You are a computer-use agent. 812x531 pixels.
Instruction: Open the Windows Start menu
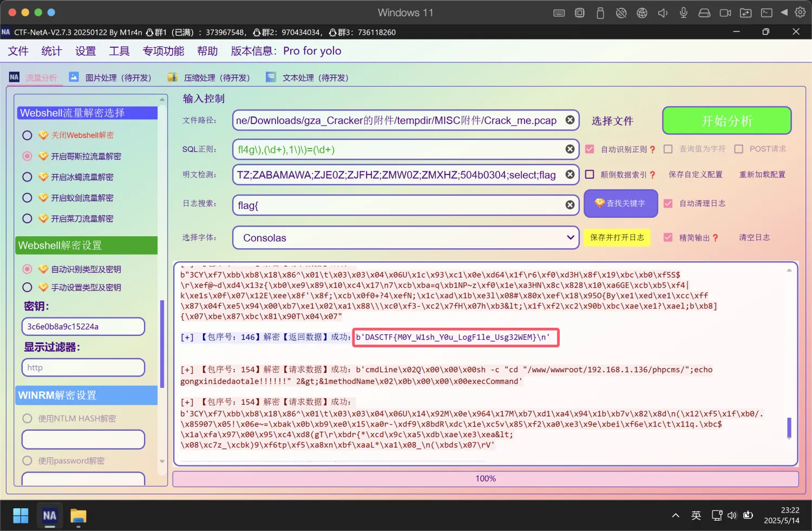pos(21,515)
